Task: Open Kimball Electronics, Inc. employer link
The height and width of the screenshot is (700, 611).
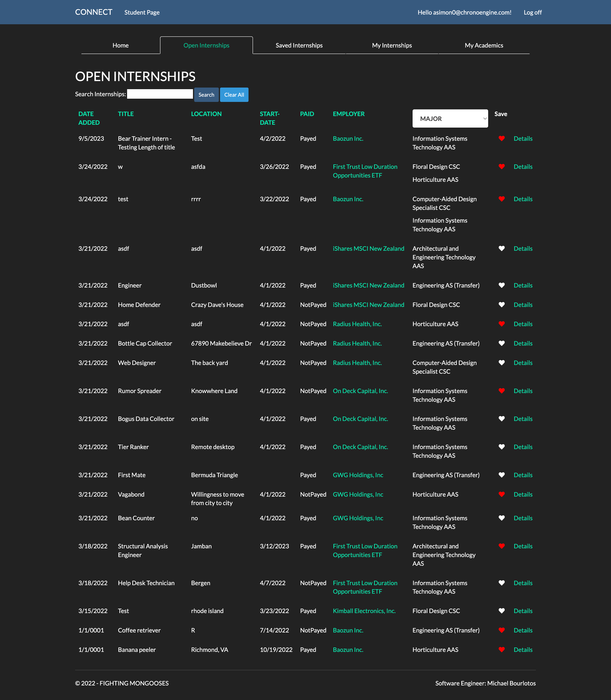Action: point(364,611)
